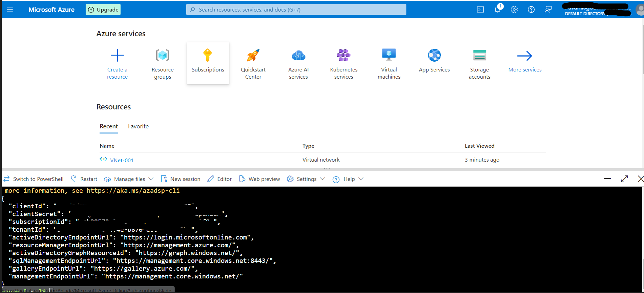Click the galleryEndpointUrl line

[103, 268]
